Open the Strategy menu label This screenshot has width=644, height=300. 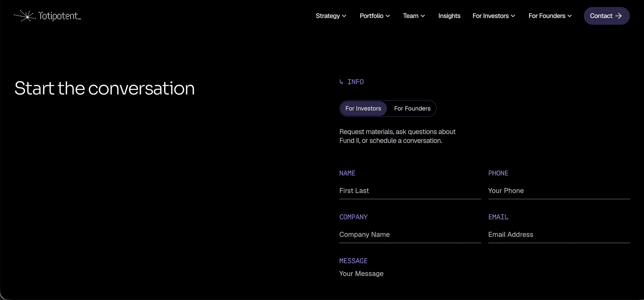tap(328, 16)
